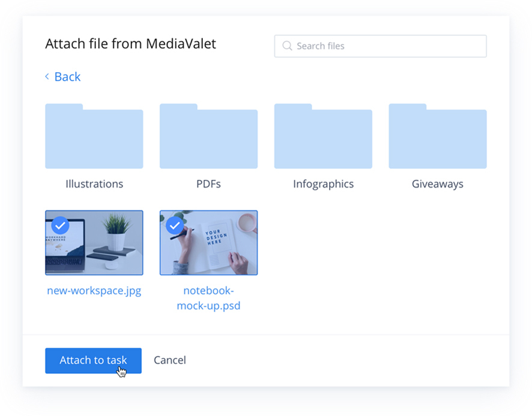Viewport: 532px width, 416px height.
Task: Select the laptop workspace image thumbnail
Action: (x=94, y=242)
